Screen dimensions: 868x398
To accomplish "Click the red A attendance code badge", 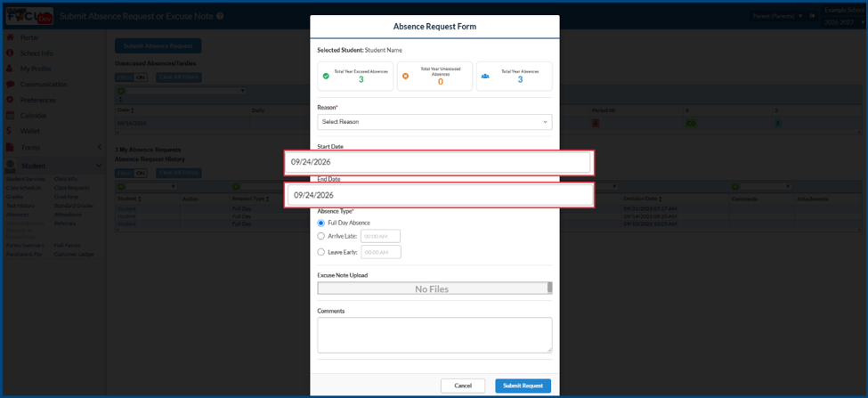I will [x=596, y=123].
